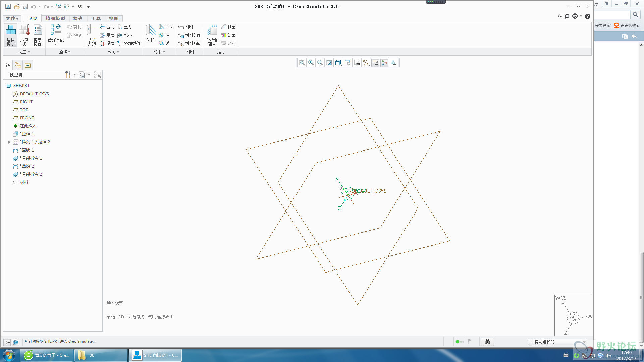This screenshot has height=362, width=644.
Task: Switch to the 视图 tab
Action: [x=114, y=18]
